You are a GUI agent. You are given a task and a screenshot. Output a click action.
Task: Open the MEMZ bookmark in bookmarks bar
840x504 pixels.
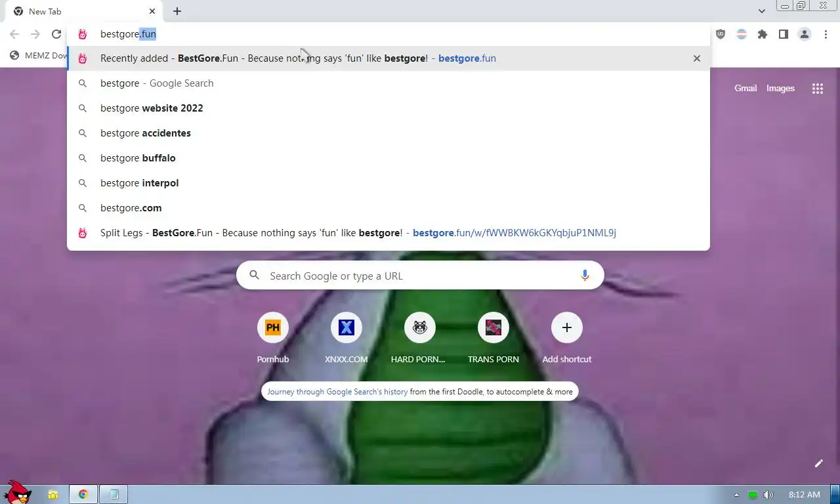39,56
